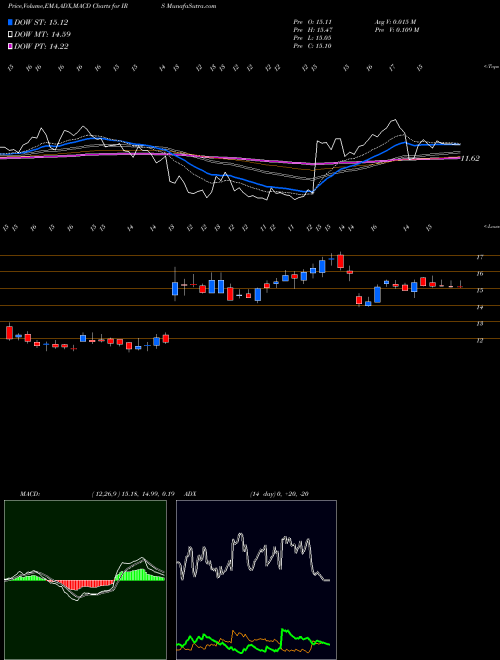Click the 'Pre C: 15.10' close value
Viewport: 500px width, 660px height.
click(x=313, y=46)
